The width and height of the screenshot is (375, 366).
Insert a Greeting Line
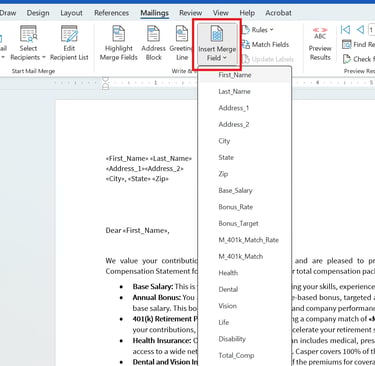pos(181,43)
